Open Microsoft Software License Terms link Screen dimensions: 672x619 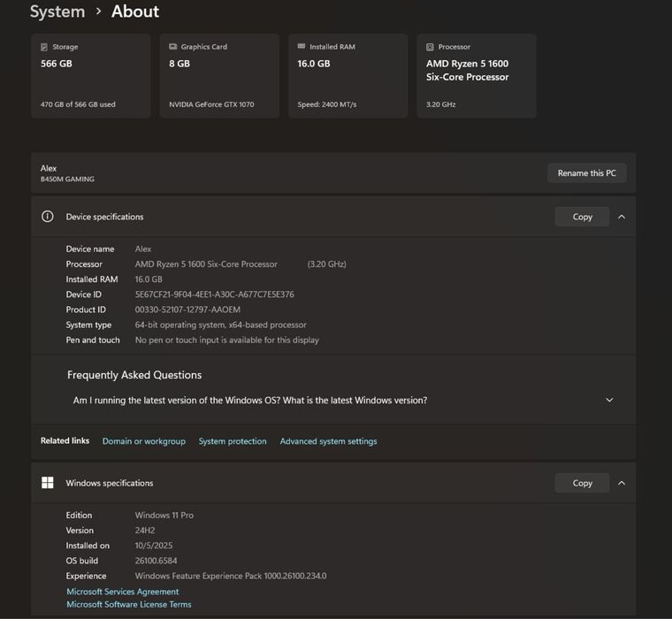tap(129, 605)
